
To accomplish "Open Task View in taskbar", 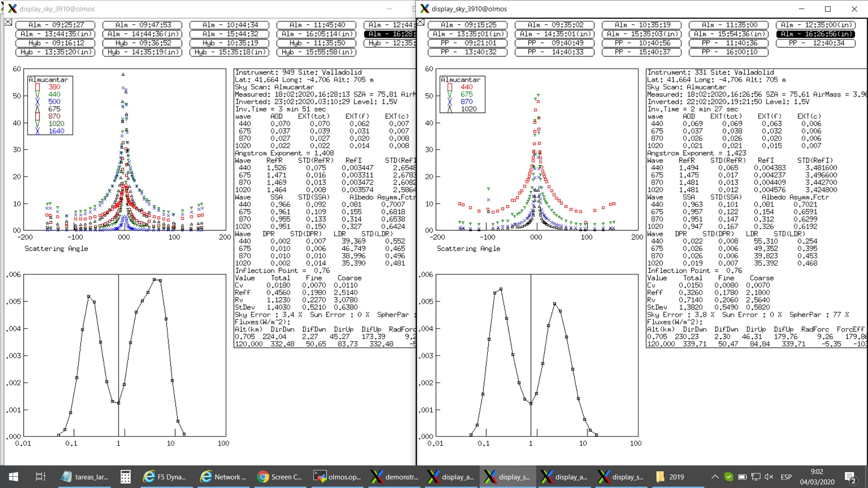I will click(x=40, y=477).
